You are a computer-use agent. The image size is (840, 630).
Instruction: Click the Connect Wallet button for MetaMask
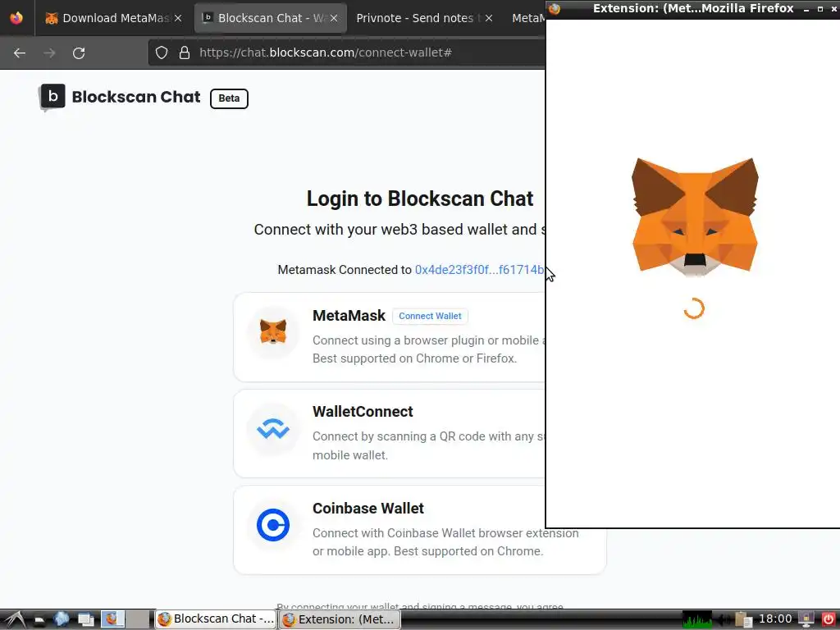430,316
